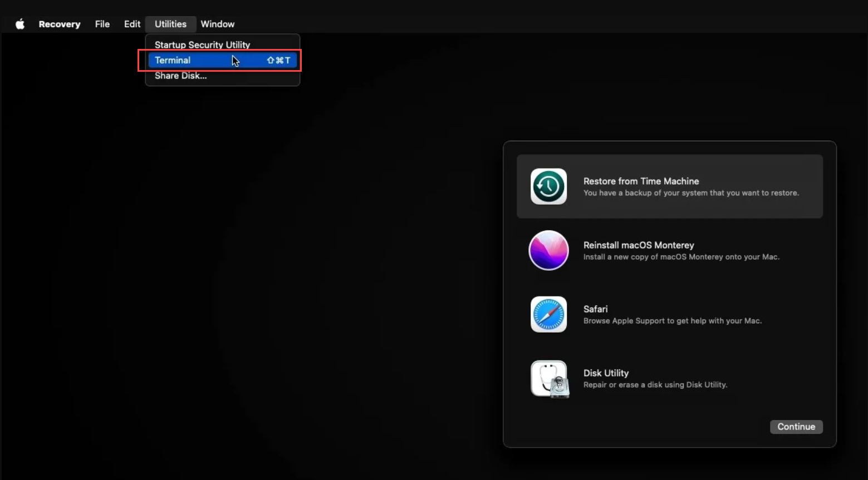The image size is (868, 480).
Task: Select the Safari option title
Action: click(x=595, y=309)
